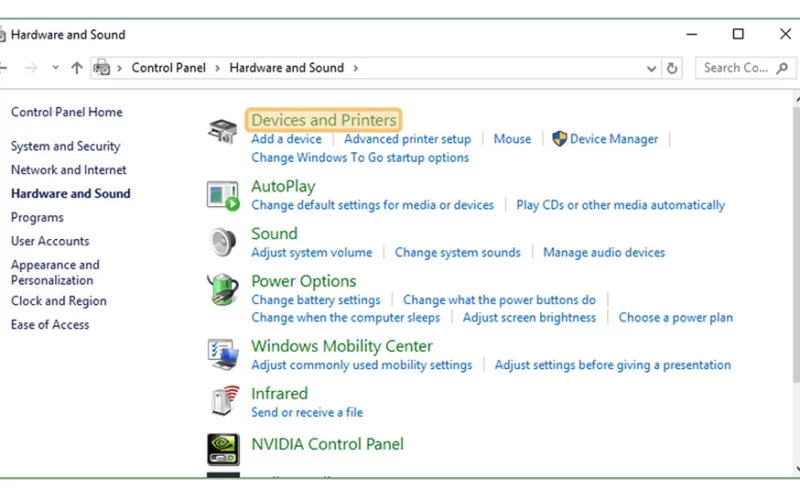The image size is (800, 500).
Task: Click Change default settings for media or devices
Action: [372, 205]
